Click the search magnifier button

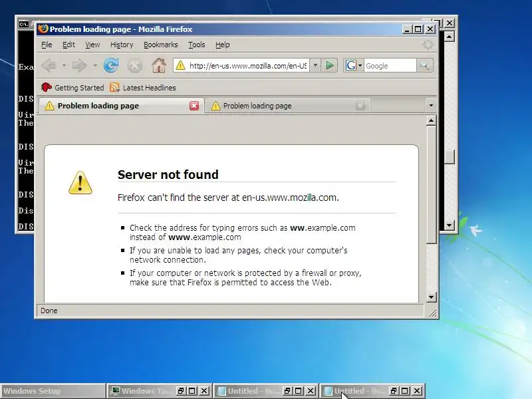[x=424, y=65]
